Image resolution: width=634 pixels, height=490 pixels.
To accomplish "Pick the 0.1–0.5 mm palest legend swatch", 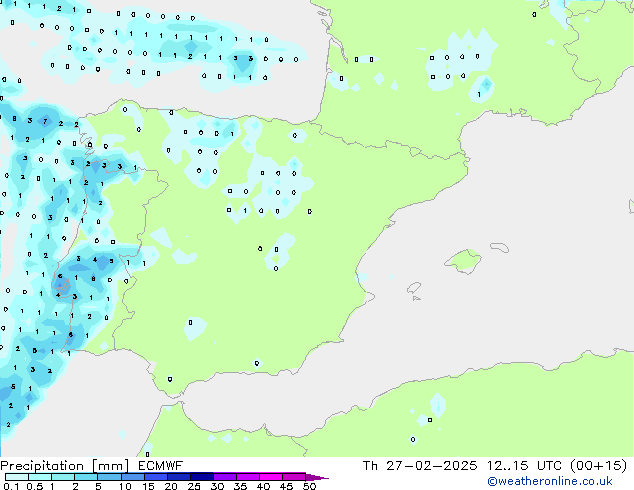I will click(x=17, y=477).
